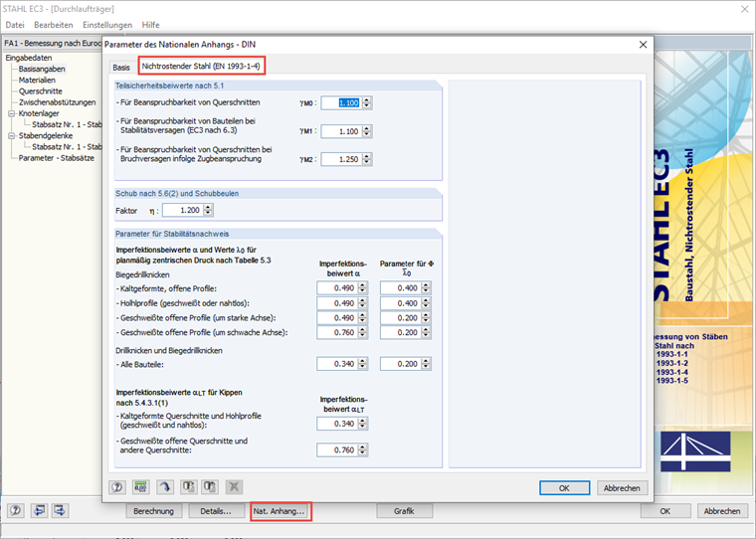756x539 pixels.
Task: Adjust the γM1 spinner arrows
Action: pos(367,131)
